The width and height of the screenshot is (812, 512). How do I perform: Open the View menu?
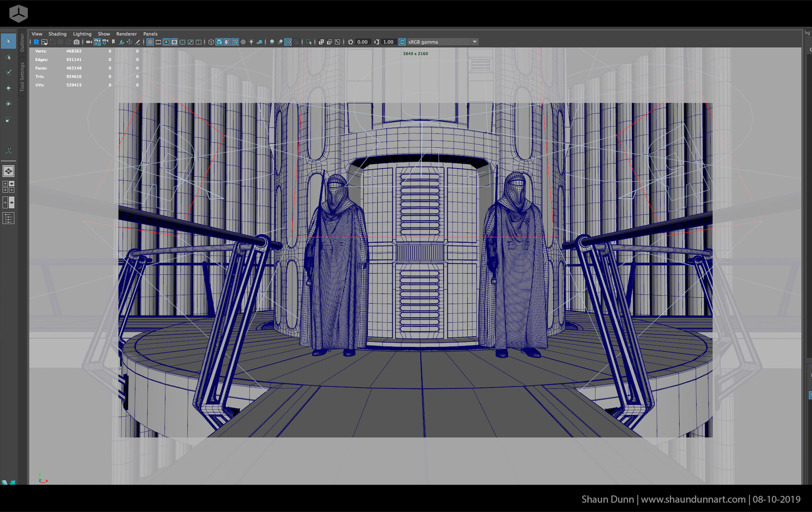click(37, 34)
